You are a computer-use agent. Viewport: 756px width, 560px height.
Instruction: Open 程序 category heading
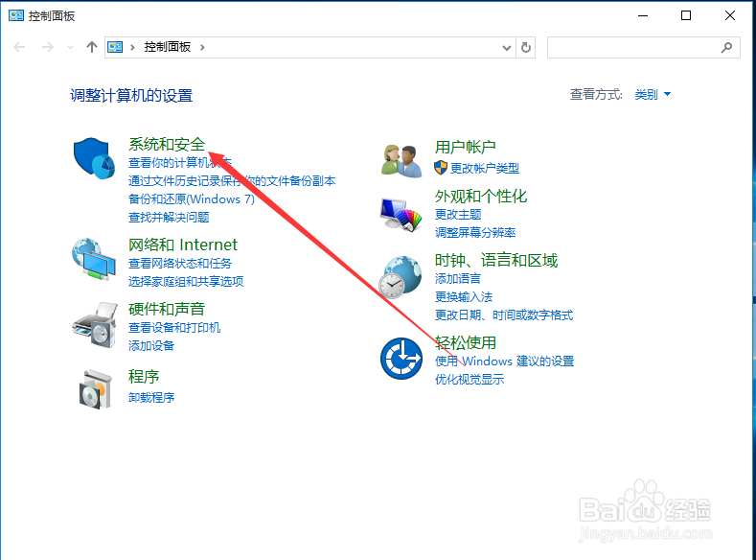coord(144,376)
